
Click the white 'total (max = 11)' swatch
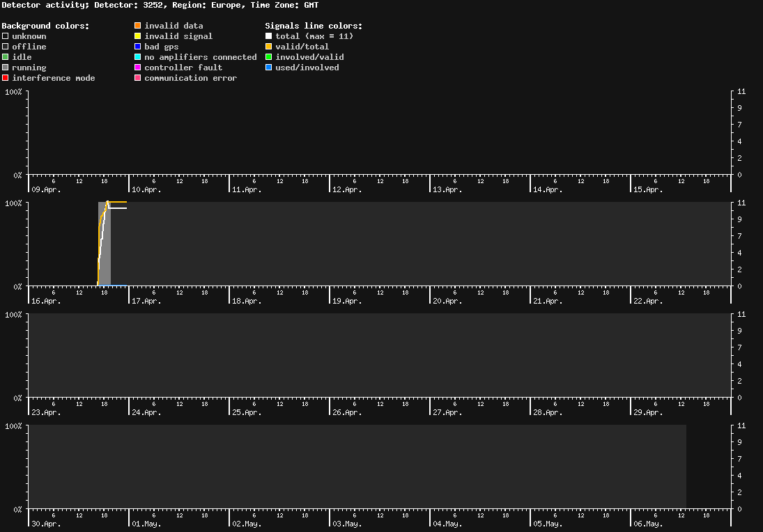[x=268, y=36]
